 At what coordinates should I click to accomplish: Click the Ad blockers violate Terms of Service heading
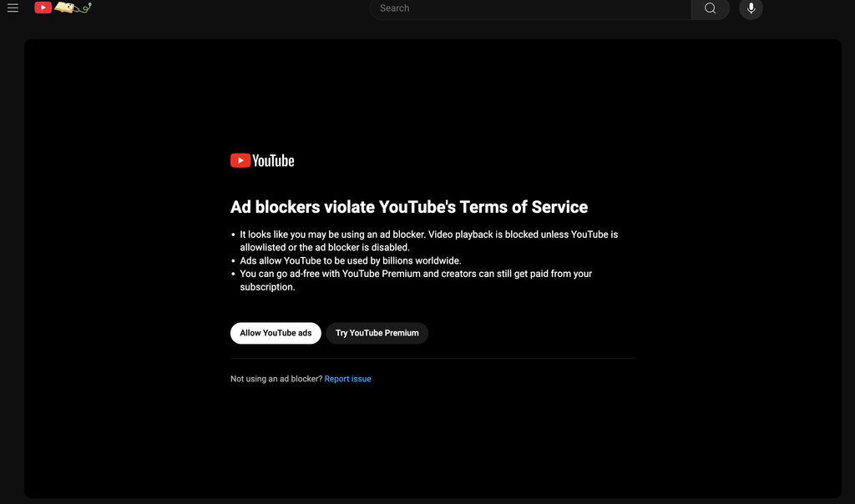coord(408,207)
